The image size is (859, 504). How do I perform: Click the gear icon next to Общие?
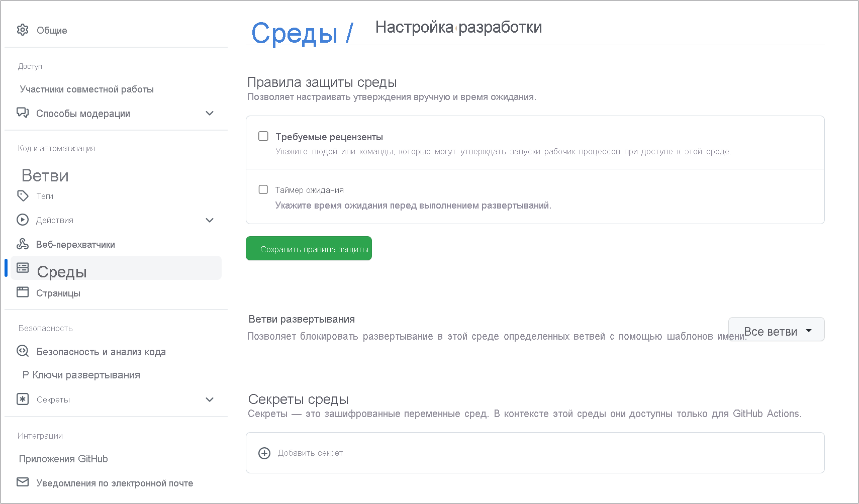pos(23,30)
